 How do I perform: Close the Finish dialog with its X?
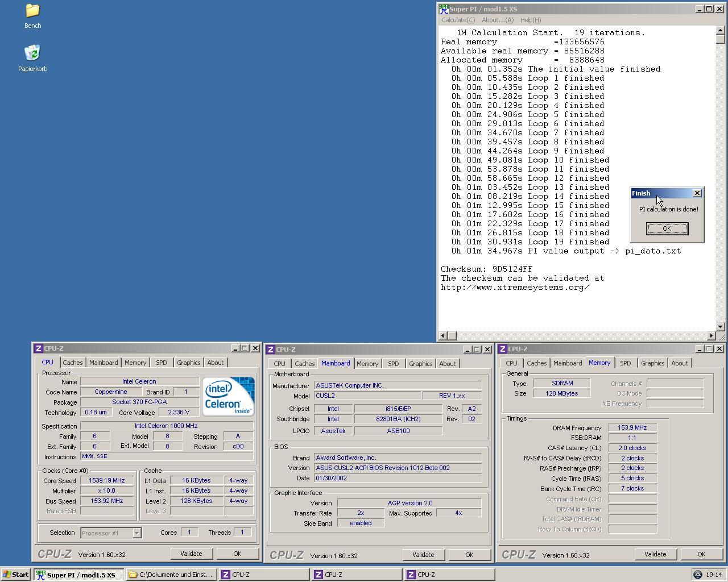tap(697, 193)
